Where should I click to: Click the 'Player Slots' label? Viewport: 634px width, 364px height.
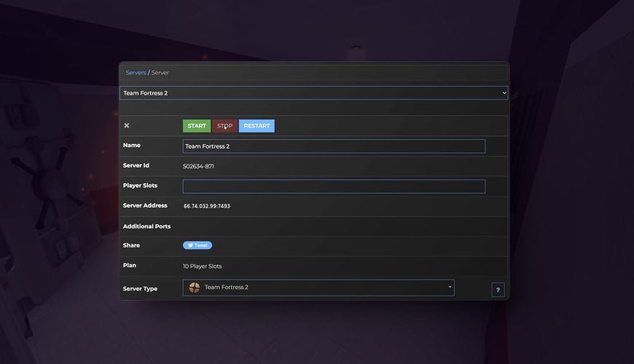point(141,186)
